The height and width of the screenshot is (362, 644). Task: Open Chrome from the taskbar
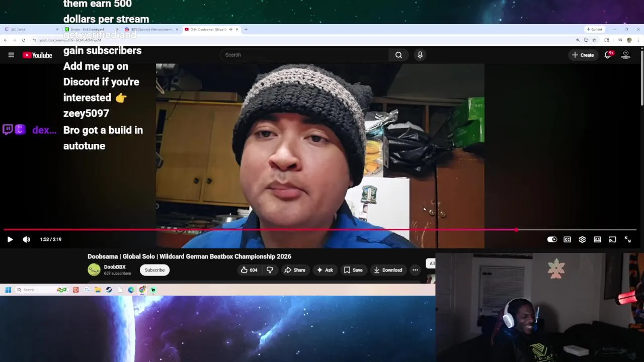[x=142, y=290]
